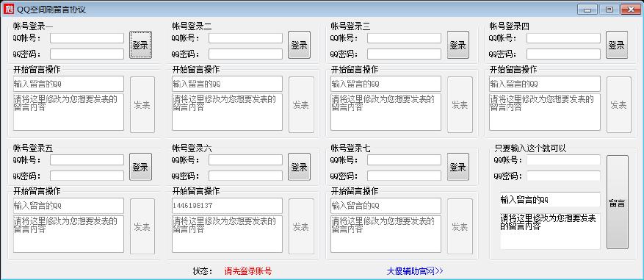Click 输入留言的QQ field under 帐号登录七

(386, 206)
